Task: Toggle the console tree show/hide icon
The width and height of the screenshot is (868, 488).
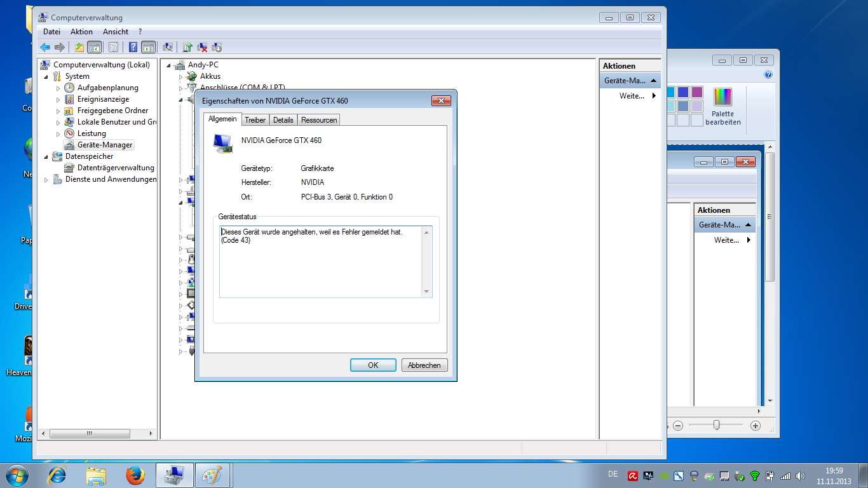Action: click(x=94, y=47)
